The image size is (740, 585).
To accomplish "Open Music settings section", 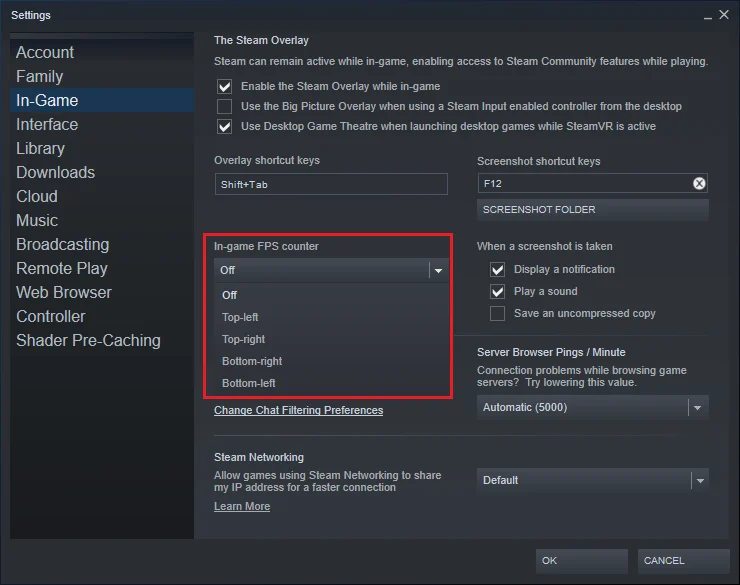I will pyautogui.click(x=102, y=220).
